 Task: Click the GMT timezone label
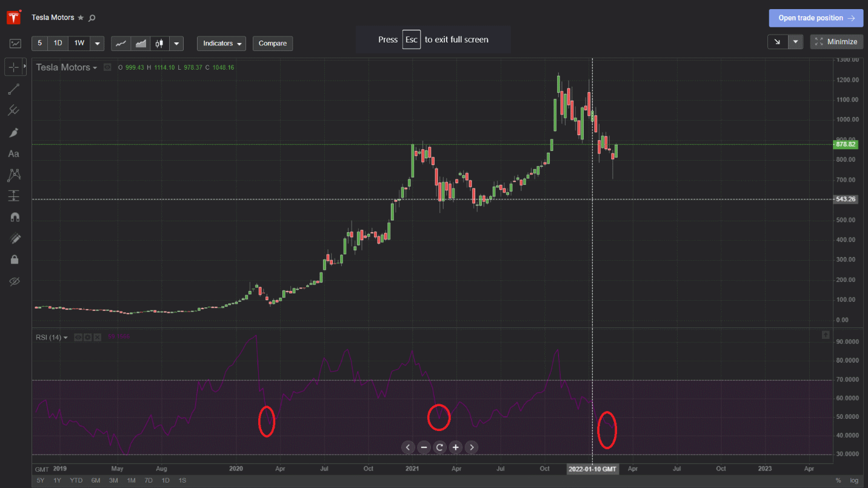coord(42,469)
